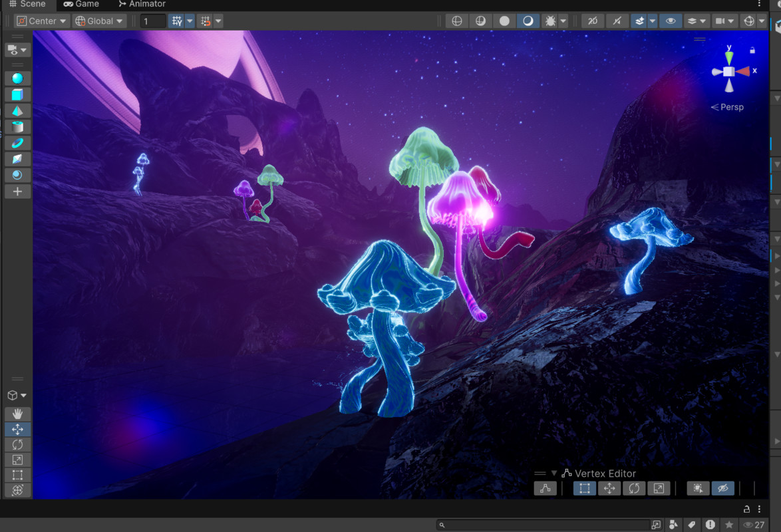781x532 pixels.
Task: Open the Global orientation dropdown
Action: click(x=100, y=21)
